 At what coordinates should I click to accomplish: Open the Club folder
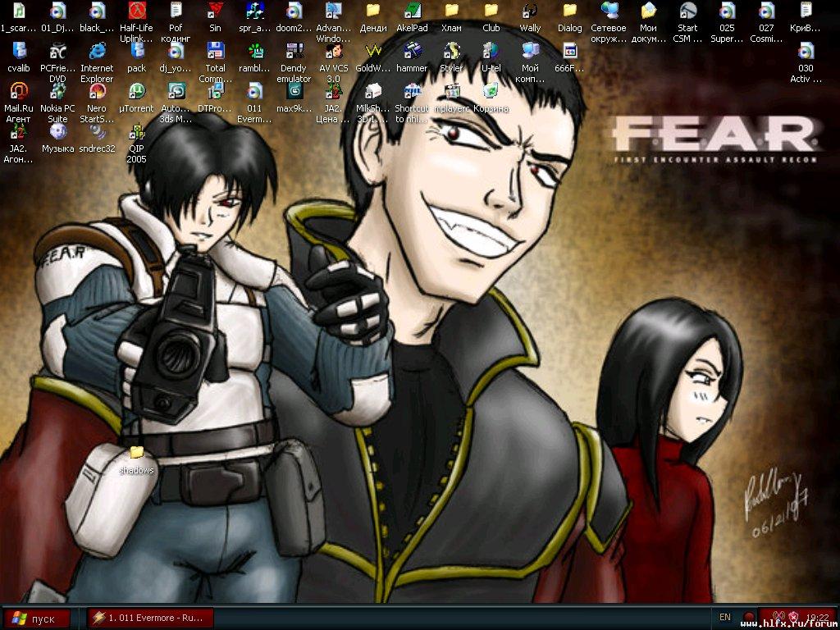tap(491, 10)
